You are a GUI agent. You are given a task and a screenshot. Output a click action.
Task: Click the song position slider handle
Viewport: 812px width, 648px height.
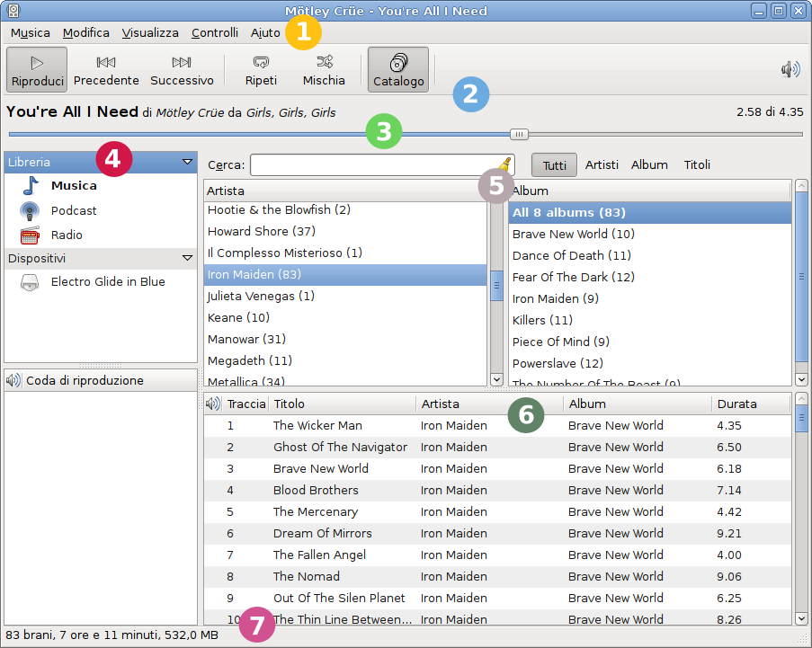519,134
